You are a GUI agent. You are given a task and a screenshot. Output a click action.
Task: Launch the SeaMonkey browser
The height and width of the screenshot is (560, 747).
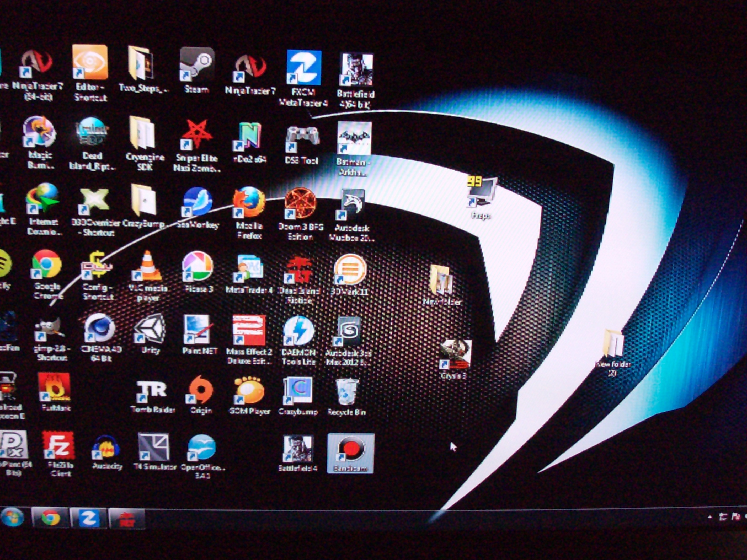click(x=198, y=208)
